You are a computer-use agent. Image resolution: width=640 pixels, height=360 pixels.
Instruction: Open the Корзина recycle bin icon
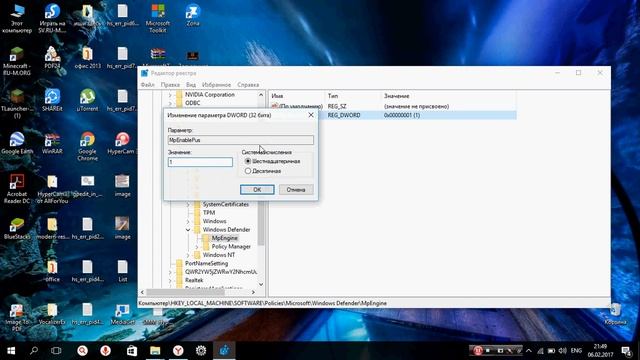pos(615,314)
